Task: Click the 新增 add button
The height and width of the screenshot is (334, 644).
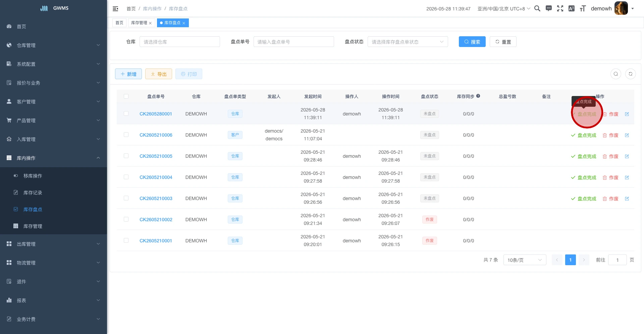Action: point(128,74)
